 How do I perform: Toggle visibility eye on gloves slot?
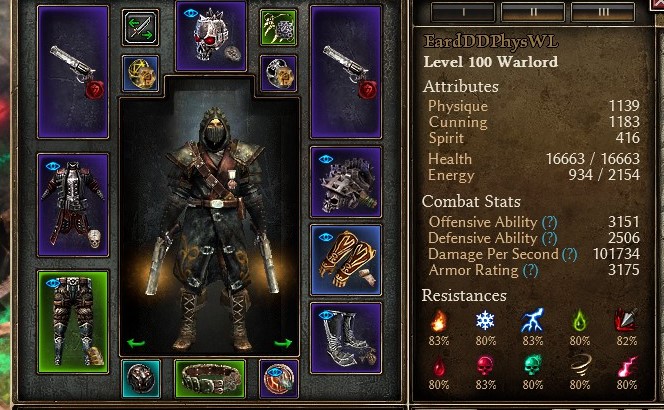click(326, 237)
